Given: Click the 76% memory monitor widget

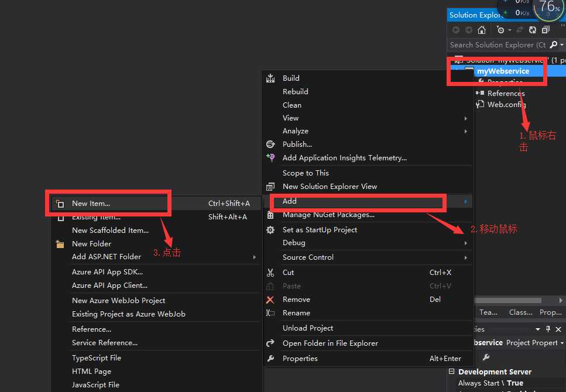Looking at the screenshot, I should [549, 8].
